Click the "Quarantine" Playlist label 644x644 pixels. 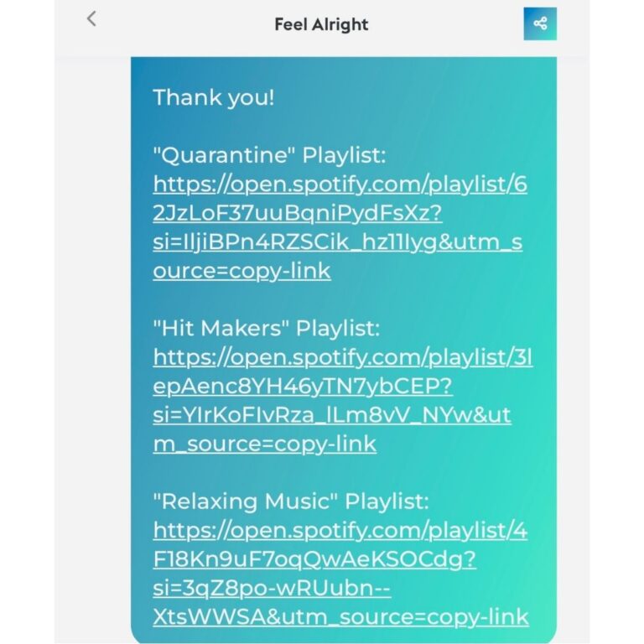point(269,155)
